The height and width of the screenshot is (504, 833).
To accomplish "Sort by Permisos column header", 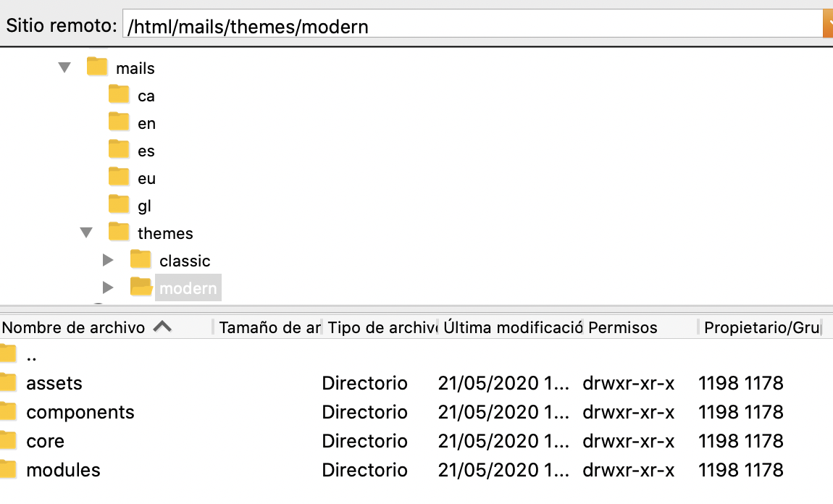I will click(x=623, y=327).
